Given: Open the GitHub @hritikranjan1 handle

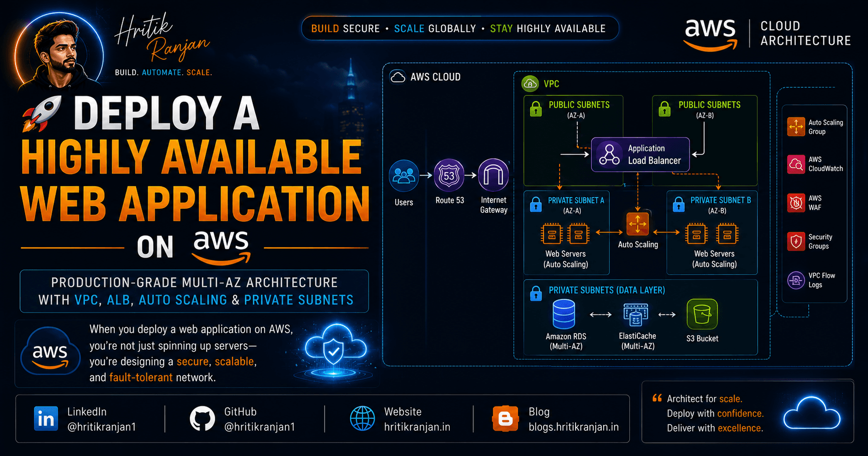Looking at the screenshot, I should point(259,427).
